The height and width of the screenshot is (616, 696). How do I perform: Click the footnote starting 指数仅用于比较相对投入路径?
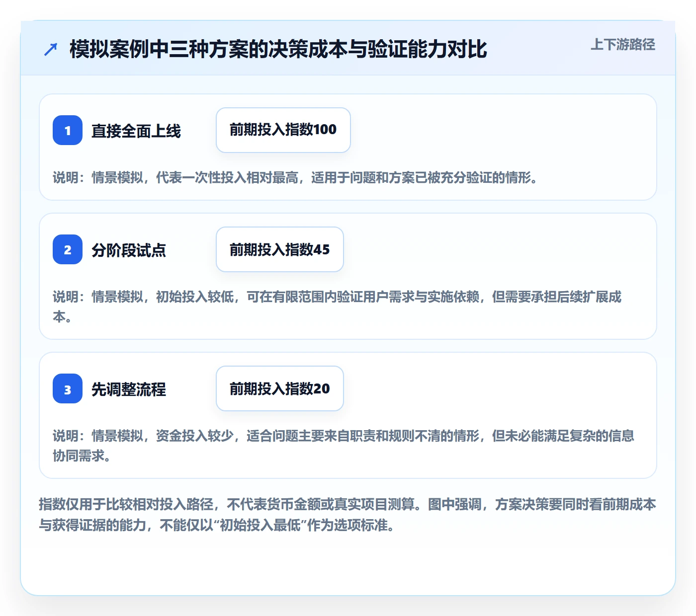click(x=348, y=515)
